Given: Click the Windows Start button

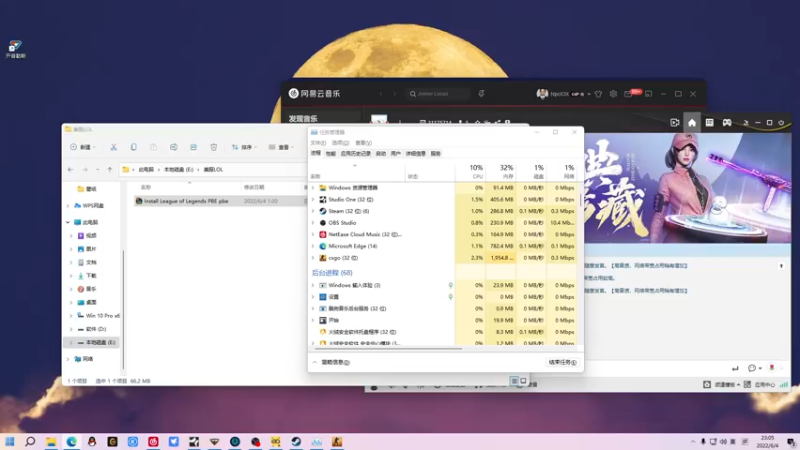Looking at the screenshot, I should point(10,442).
